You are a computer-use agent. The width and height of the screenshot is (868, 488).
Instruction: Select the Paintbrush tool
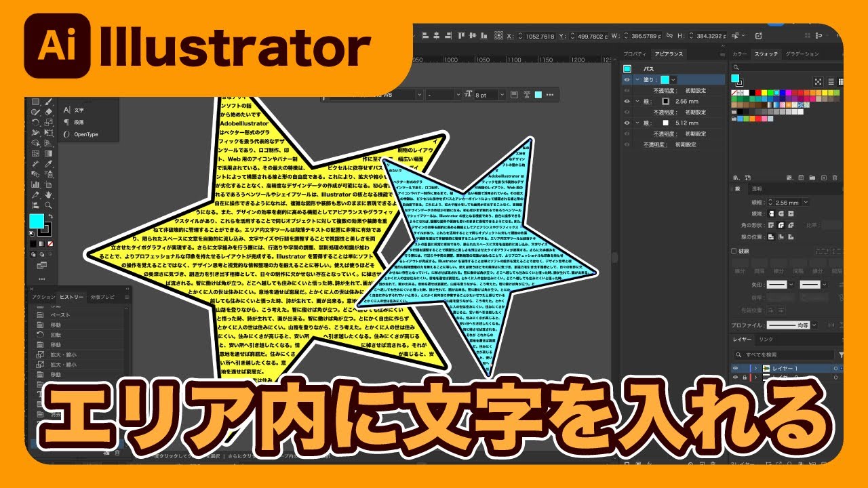click(x=49, y=102)
